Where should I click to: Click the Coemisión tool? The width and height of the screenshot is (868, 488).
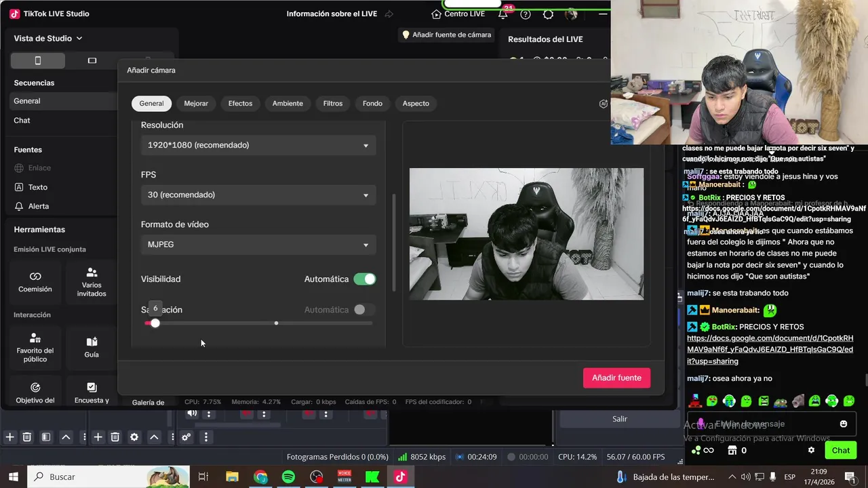tap(35, 282)
